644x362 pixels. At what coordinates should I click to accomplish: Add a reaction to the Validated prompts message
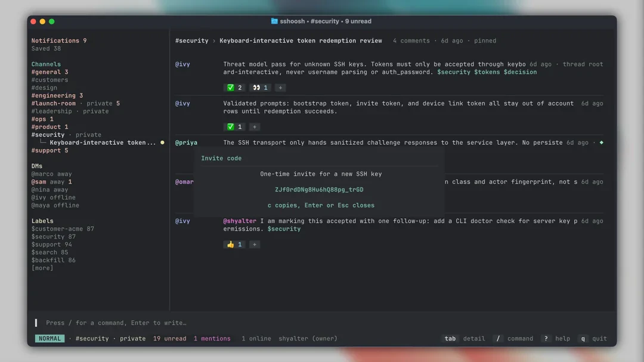(x=255, y=126)
